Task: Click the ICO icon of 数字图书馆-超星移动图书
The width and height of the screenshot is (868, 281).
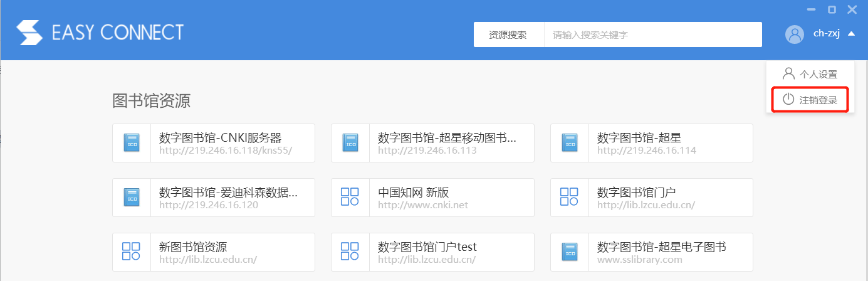Action: [x=350, y=143]
